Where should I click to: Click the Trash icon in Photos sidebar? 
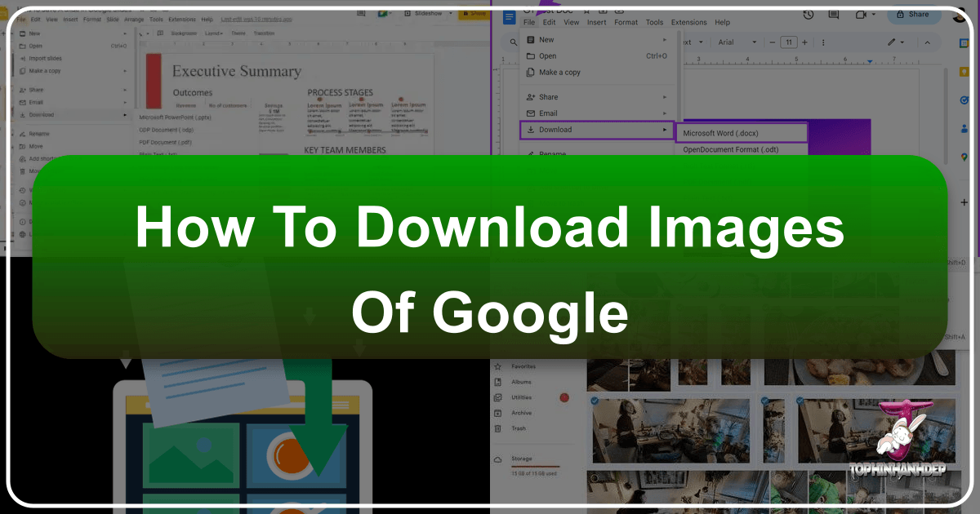497,428
